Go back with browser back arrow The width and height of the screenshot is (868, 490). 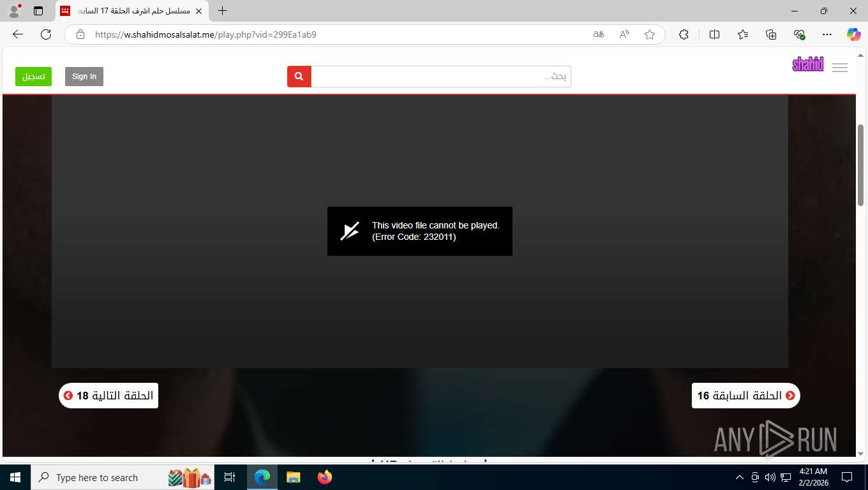point(18,34)
